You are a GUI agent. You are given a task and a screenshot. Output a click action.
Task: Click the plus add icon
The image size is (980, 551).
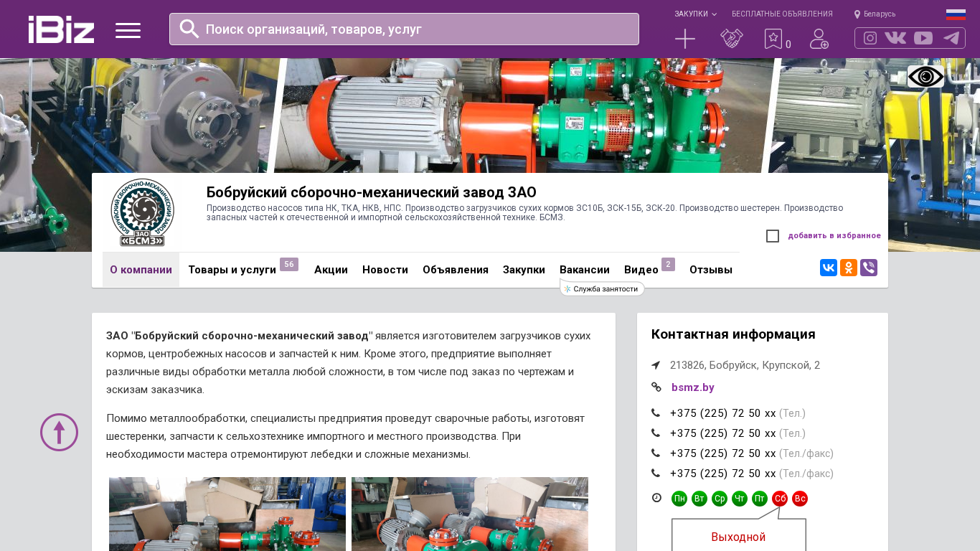pyautogui.click(x=685, y=39)
